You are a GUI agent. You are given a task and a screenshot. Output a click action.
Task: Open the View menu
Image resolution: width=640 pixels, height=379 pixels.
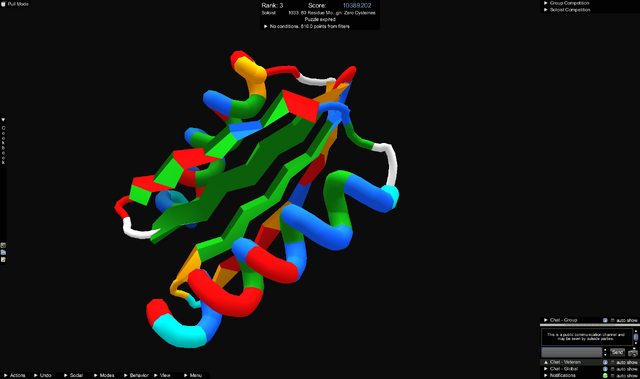coord(162,375)
